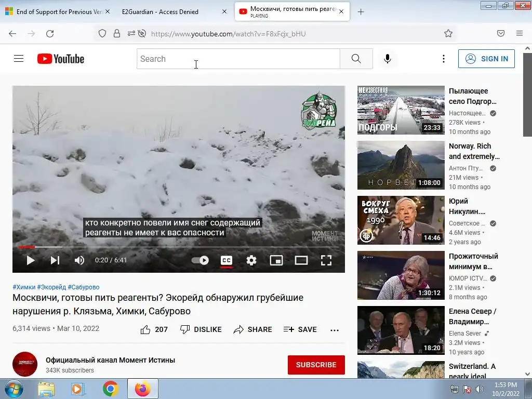Open a new browser tab

(x=361, y=12)
